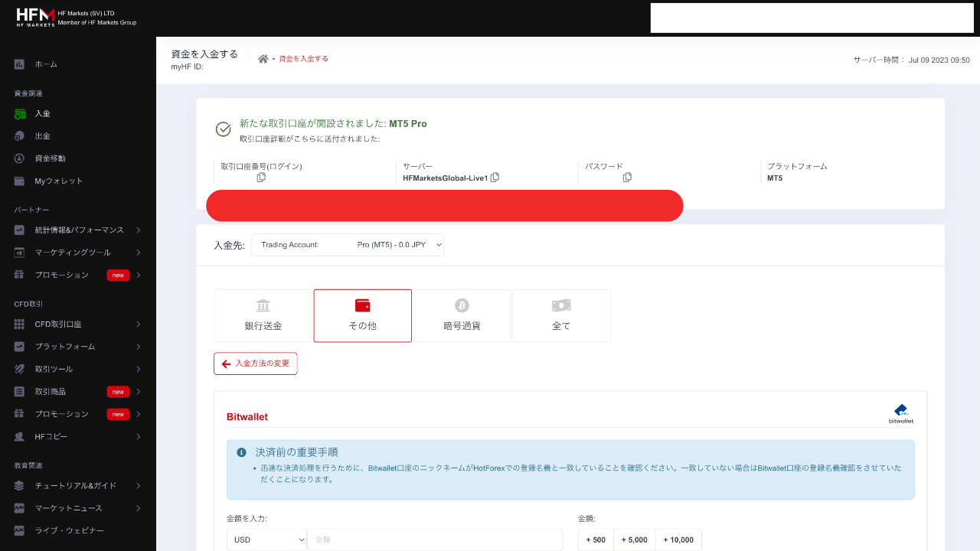
Task: Click the HFM Markets logo
Action: pos(35,18)
